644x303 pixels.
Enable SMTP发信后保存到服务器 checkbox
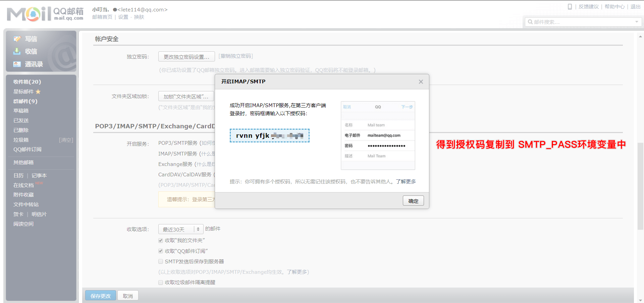[x=161, y=261]
